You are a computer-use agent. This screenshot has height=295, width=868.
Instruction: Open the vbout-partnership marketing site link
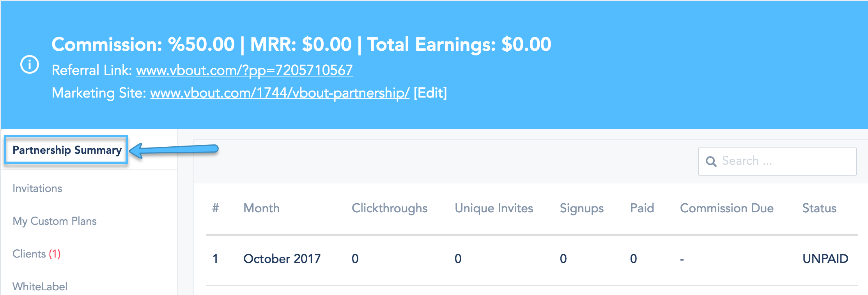click(x=280, y=93)
